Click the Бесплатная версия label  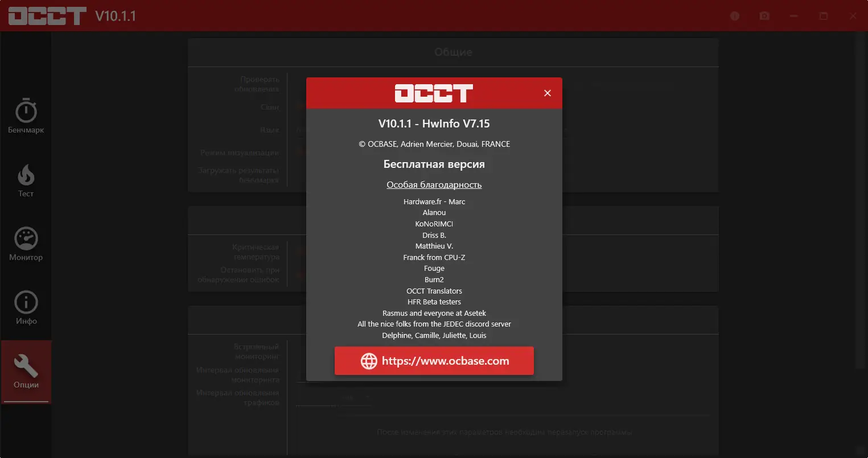[x=434, y=164]
